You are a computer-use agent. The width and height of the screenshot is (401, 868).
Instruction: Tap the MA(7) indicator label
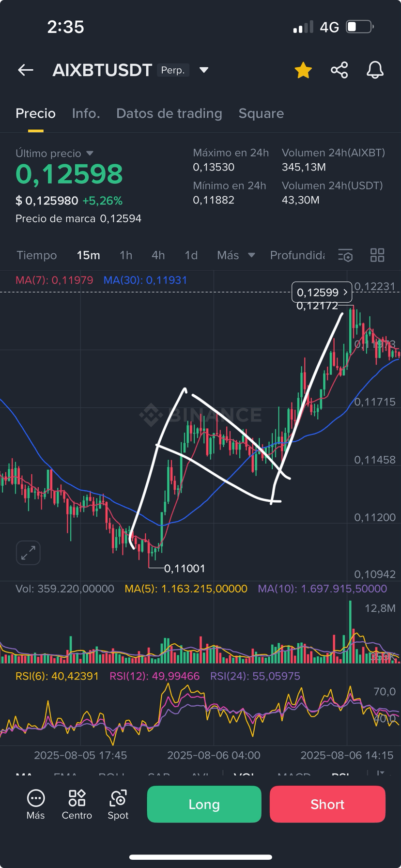coord(54,280)
